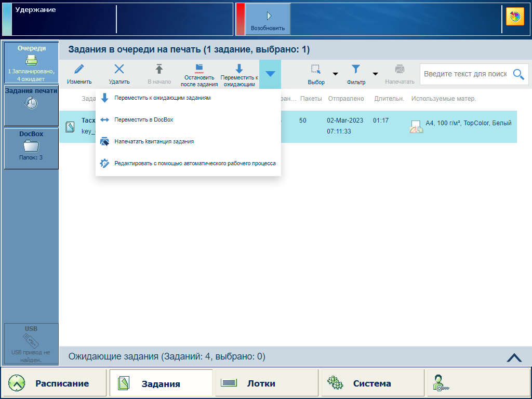Click Переместить к ожидающим toolbar icon

(x=239, y=69)
